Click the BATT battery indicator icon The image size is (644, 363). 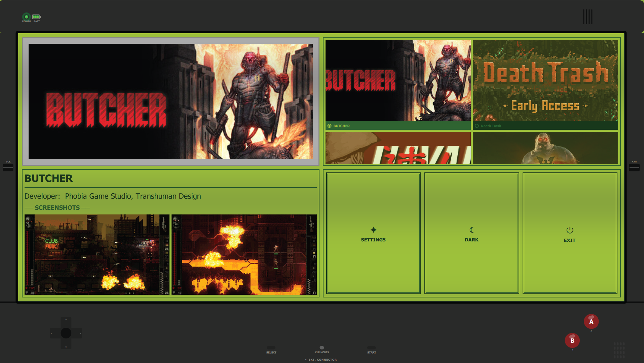(36, 17)
